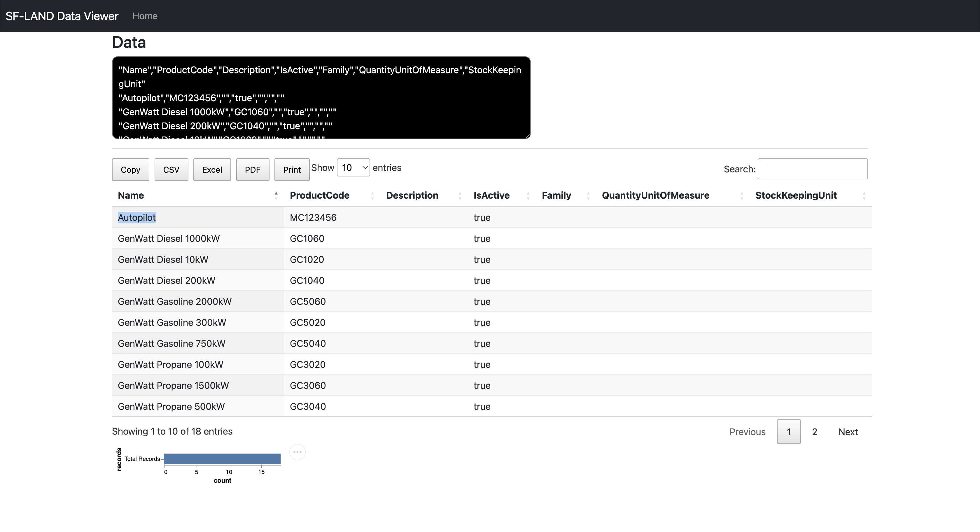Open the Home navigation link

click(x=145, y=16)
